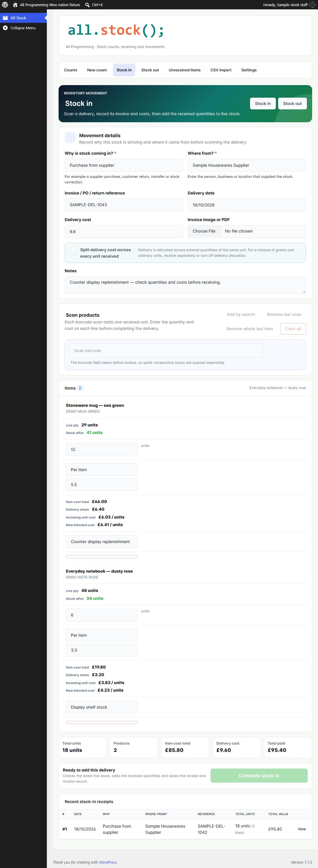Click Version 7.1.3 footer text
The image size is (318, 868).
pyautogui.click(x=302, y=862)
